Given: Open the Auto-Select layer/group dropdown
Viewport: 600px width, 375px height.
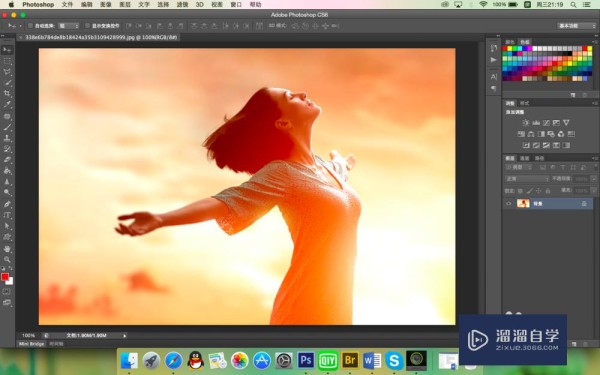Looking at the screenshot, I should [69, 26].
